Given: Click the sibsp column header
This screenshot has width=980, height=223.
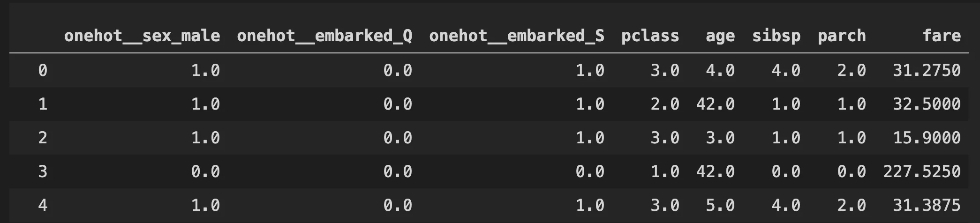Looking at the screenshot, I should 776,36.
